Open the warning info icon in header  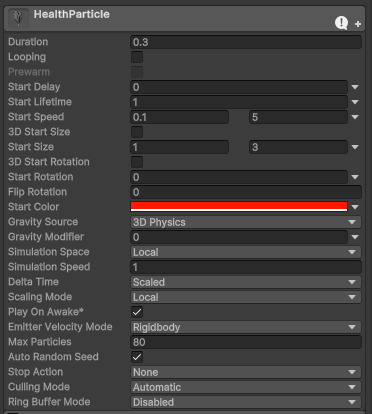pyautogui.click(x=341, y=23)
